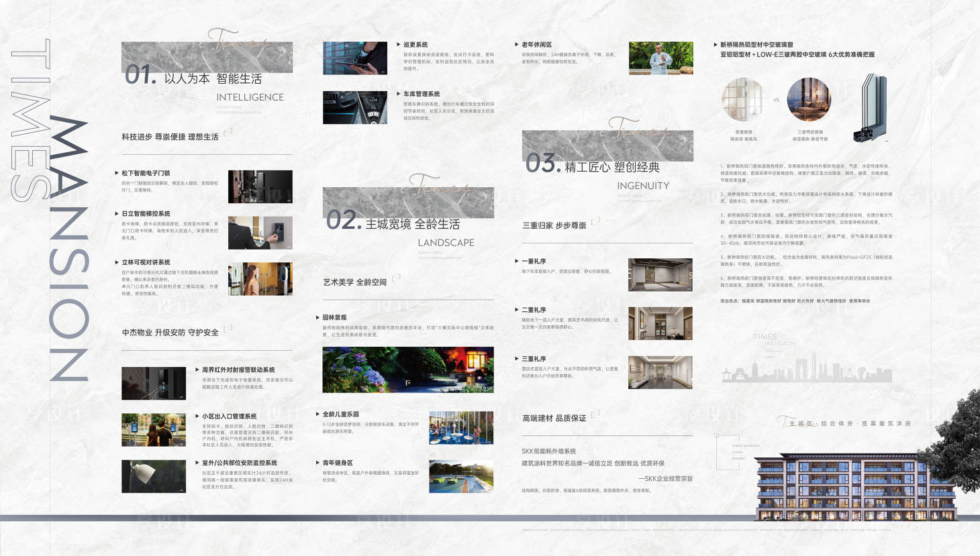Click the 巡更系统 patrol tablet photo
Viewport: 980px width, 556px height.
tap(355, 58)
